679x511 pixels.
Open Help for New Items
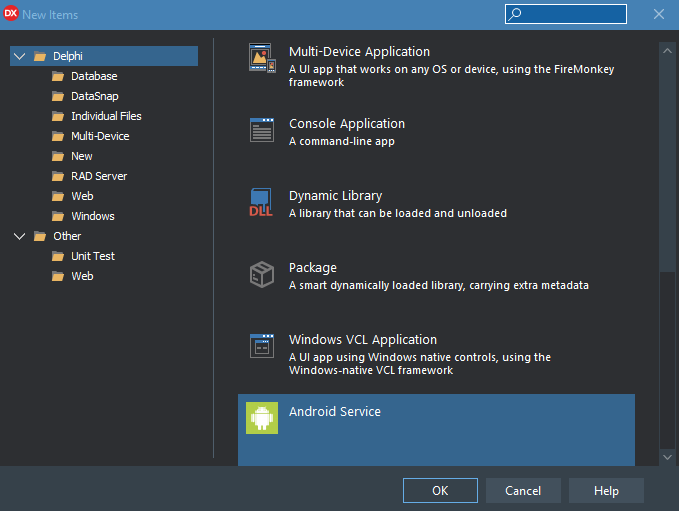(x=606, y=491)
